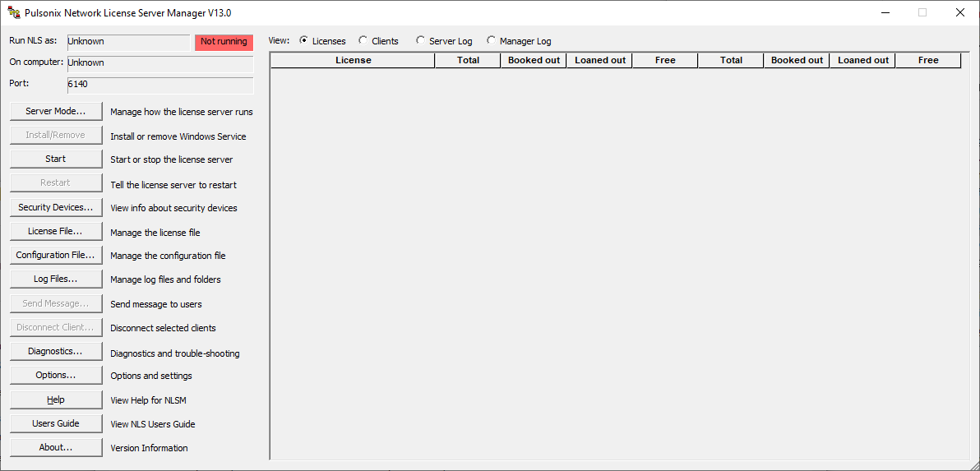Click the first Booked out column header
Image resolution: width=980 pixels, height=471 pixels.
click(x=534, y=60)
